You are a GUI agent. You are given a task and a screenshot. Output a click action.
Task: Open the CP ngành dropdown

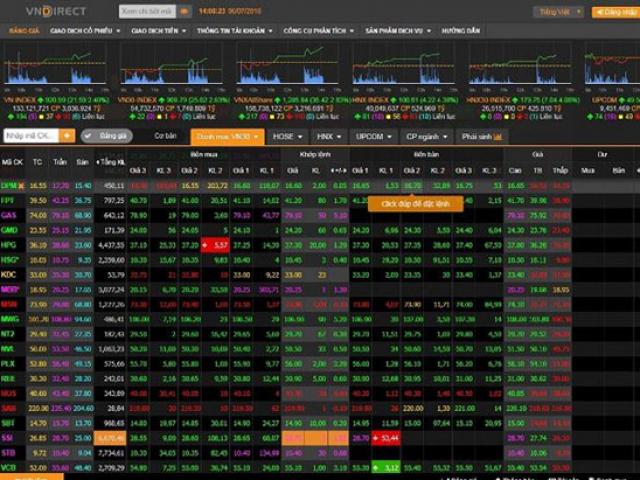[427, 137]
